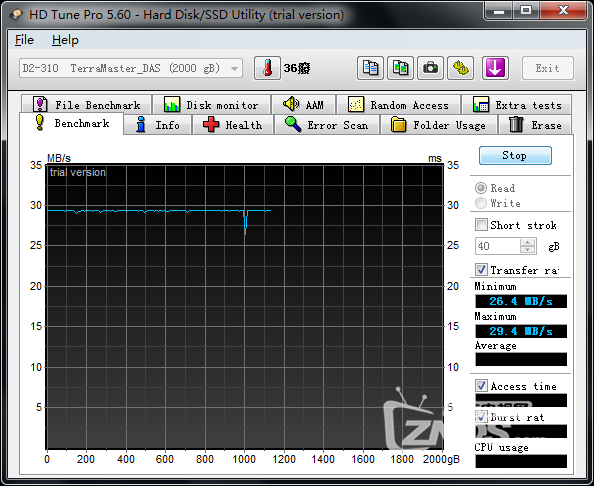Enable the Short stroke checkbox
This screenshot has height=486, width=594.
[481, 225]
